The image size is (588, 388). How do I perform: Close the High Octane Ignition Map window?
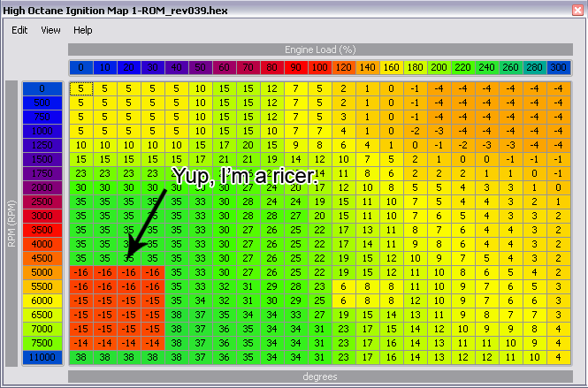coord(577,8)
